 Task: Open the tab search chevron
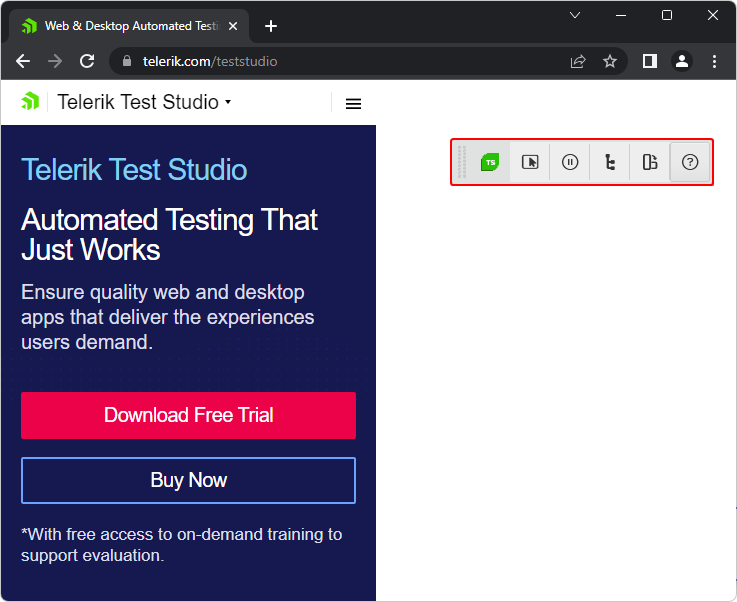coord(575,15)
